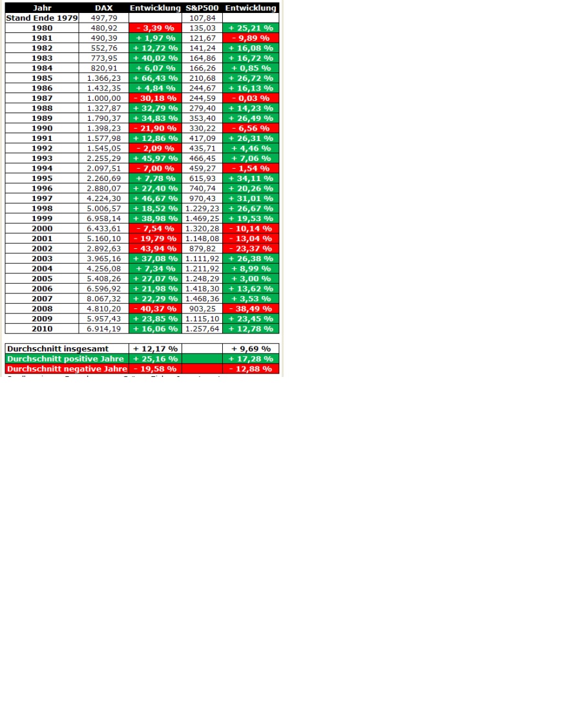Click the average value '+ 9,69 %'

pyautogui.click(x=251, y=348)
